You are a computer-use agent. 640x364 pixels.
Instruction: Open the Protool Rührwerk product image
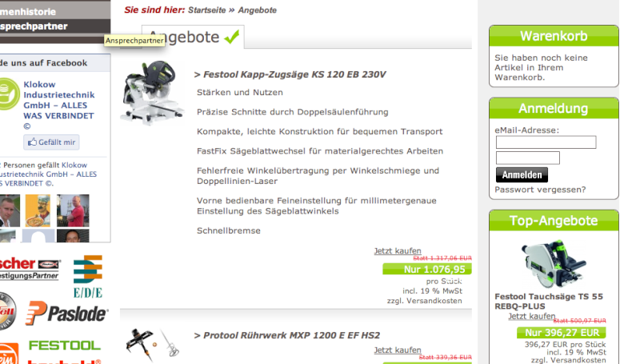pos(152,345)
